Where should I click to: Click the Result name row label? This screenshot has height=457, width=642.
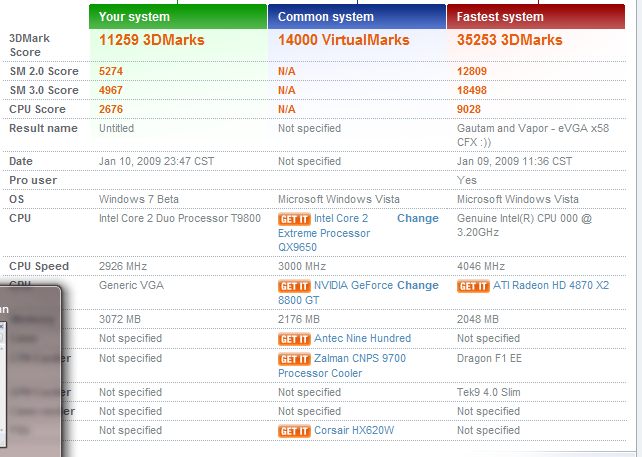[43, 128]
